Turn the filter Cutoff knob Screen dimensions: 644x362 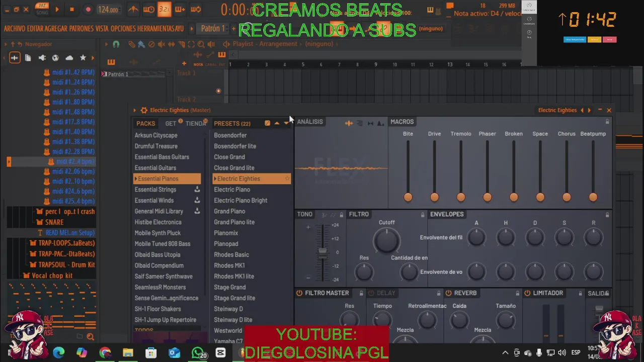(386, 240)
